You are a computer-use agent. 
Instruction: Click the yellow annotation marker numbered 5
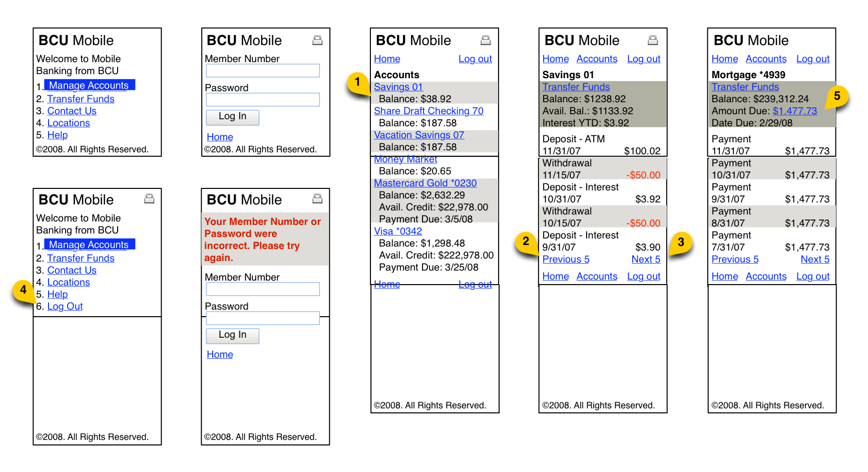(x=837, y=96)
